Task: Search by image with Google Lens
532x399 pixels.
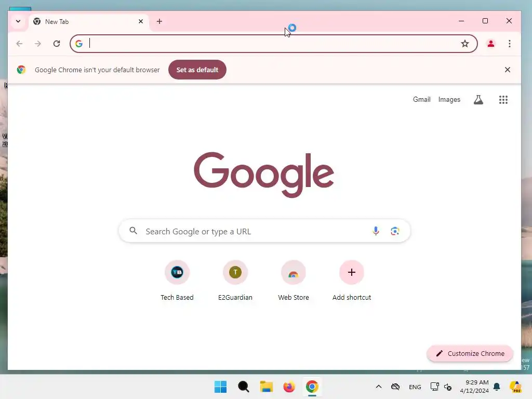Action: point(395,231)
